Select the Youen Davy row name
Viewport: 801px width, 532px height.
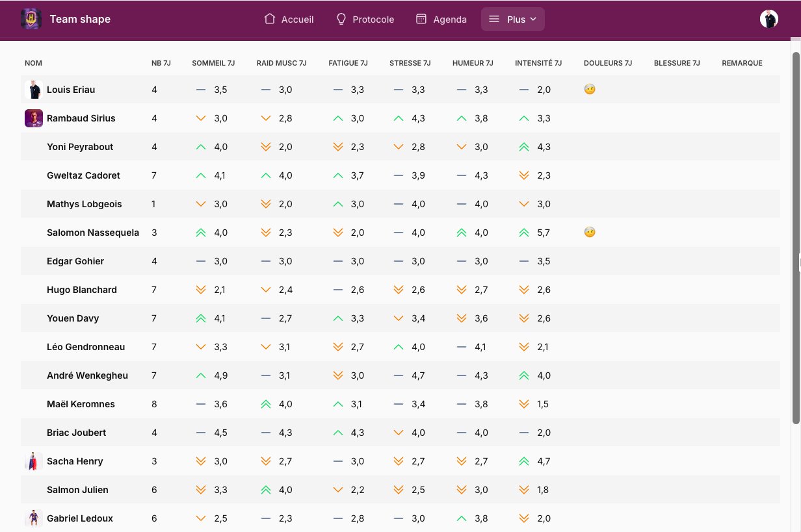pos(73,318)
